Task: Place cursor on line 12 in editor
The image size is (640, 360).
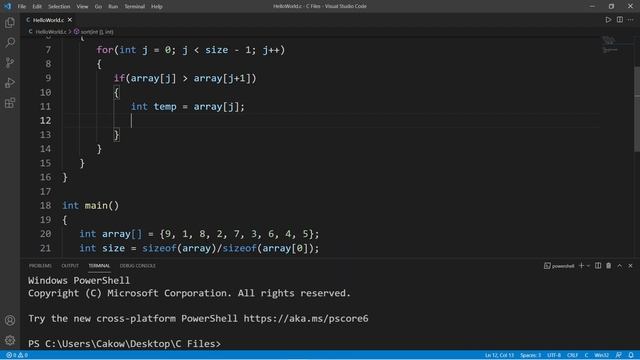Action: pos(331,120)
